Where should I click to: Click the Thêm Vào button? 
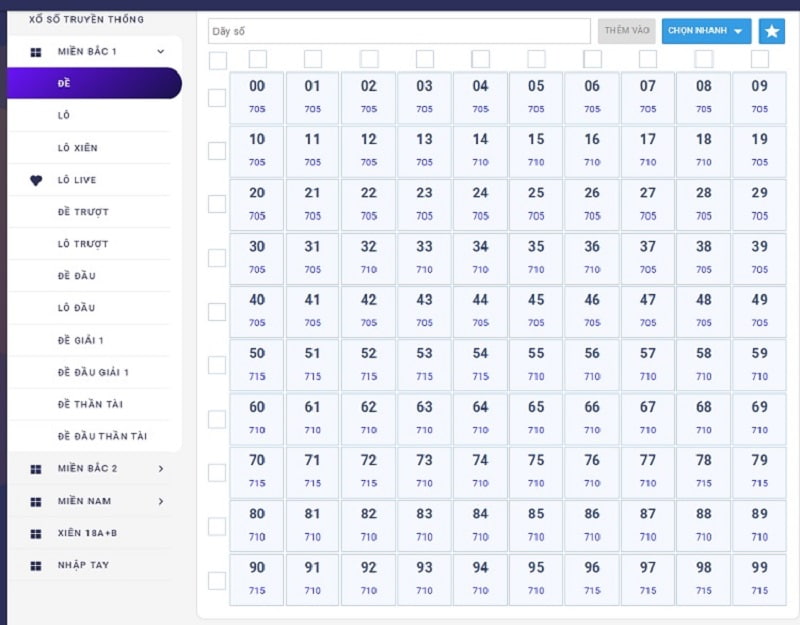[627, 31]
